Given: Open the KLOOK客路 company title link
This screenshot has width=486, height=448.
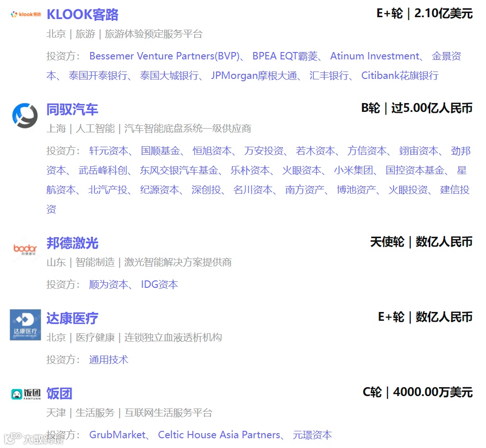Looking at the screenshot, I should coord(82,14).
